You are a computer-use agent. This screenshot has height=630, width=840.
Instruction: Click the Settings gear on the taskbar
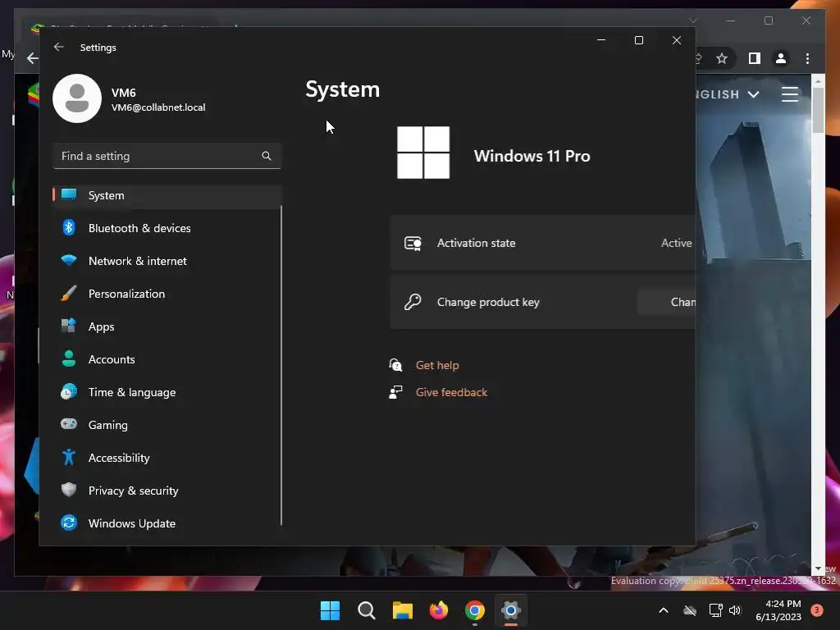[x=511, y=610]
